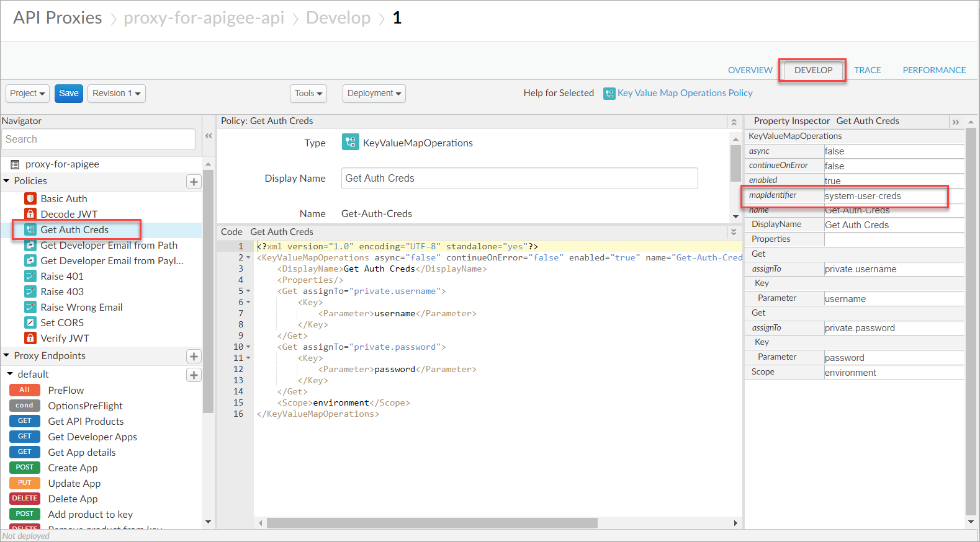
Task: Collapse the Proxy Endpoints tree section
Action: (7, 356)
